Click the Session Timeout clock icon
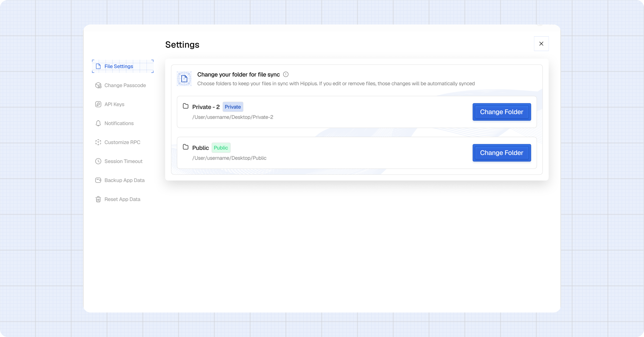This screenshot has height=337, width=644. click(98, 161)
